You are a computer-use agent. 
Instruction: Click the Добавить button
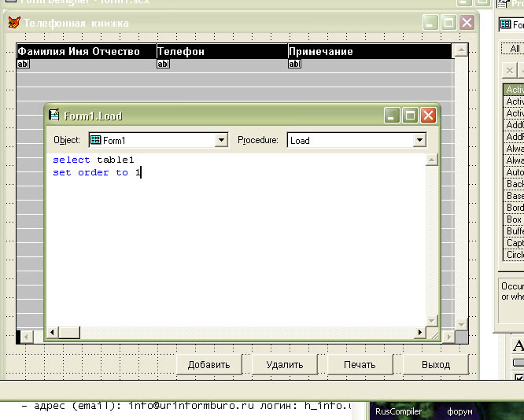(x=208, y=364)
